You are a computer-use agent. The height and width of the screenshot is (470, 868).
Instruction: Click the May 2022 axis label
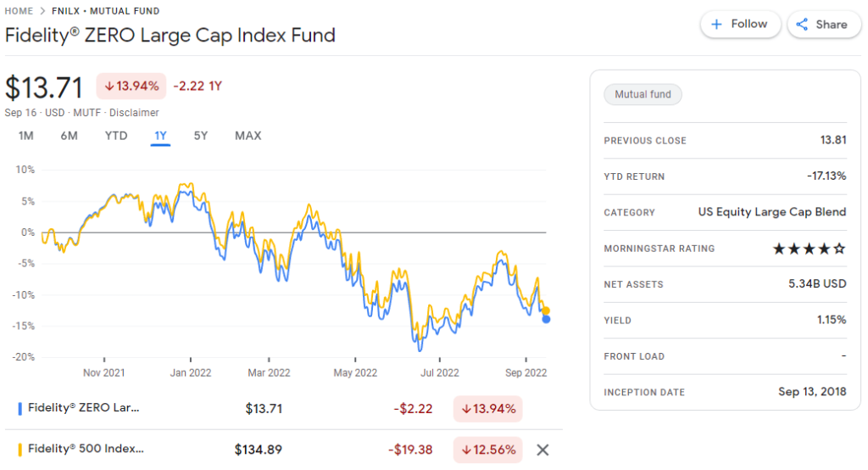tap(355, 373)
